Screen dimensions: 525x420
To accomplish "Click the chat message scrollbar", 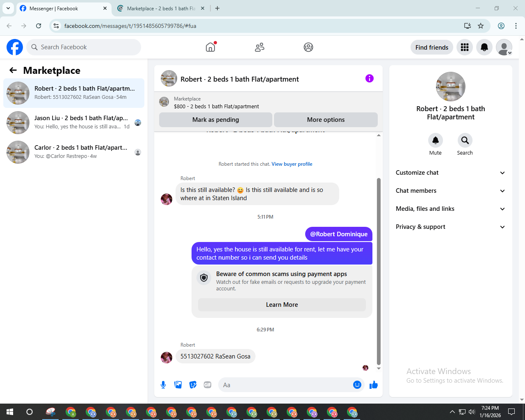I will (x=379, y=271).
